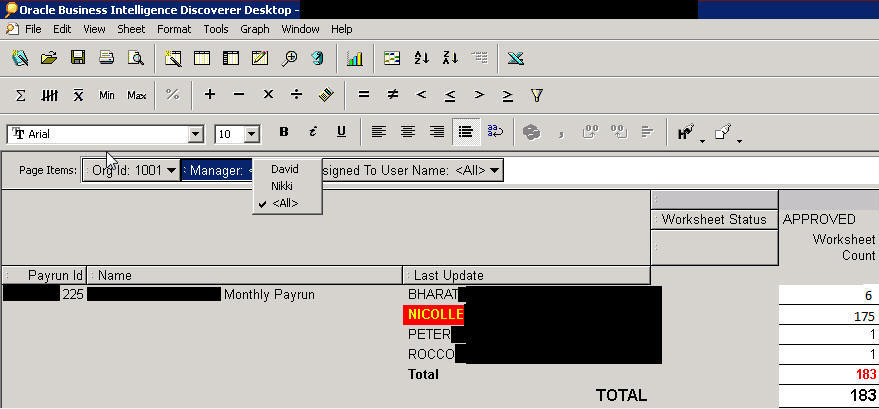Image resolution: width=879 pixels, height=409 pixels.
Task: Export to Excel icon
Action: pos(516,58)
